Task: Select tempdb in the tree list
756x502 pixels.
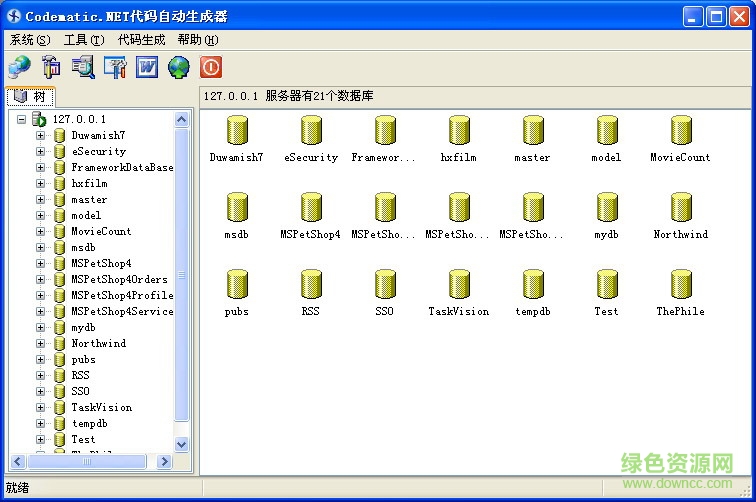Action: click(x=89, y=423)
